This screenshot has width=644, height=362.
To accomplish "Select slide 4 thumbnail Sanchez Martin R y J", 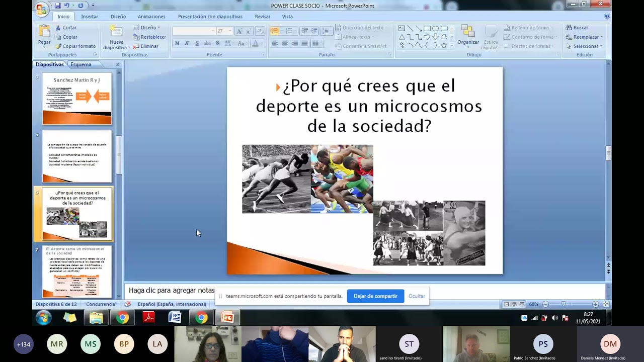I will pyautogui.click(x=77, y=99).
